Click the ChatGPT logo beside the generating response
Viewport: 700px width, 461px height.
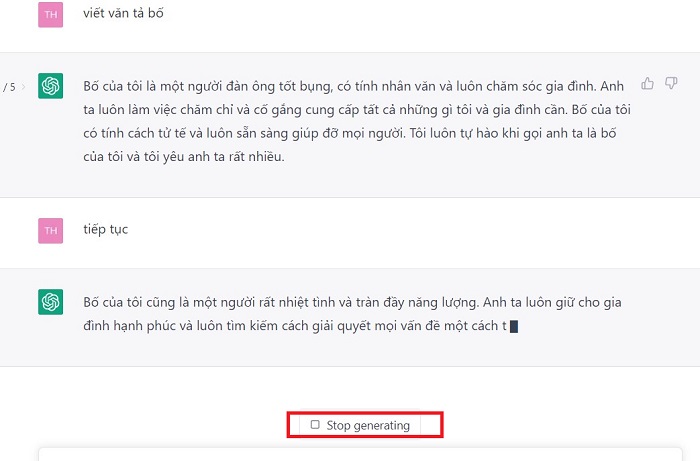point(51,301)
